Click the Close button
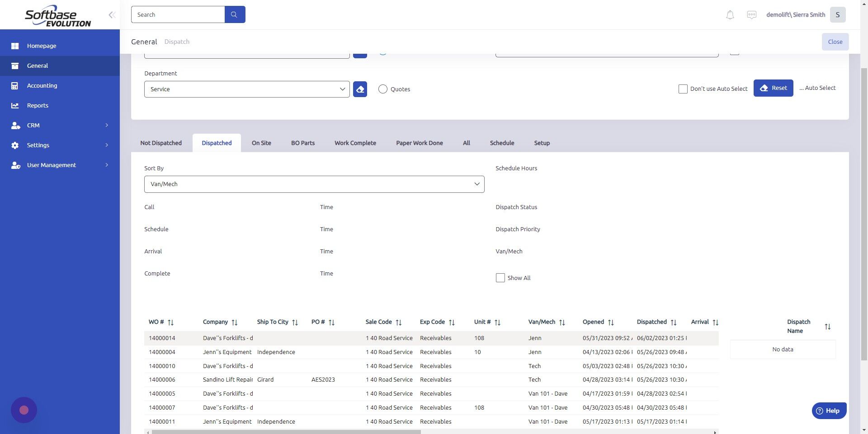Image resolution: width=868 pixels, height=434 pixels. 835,42
